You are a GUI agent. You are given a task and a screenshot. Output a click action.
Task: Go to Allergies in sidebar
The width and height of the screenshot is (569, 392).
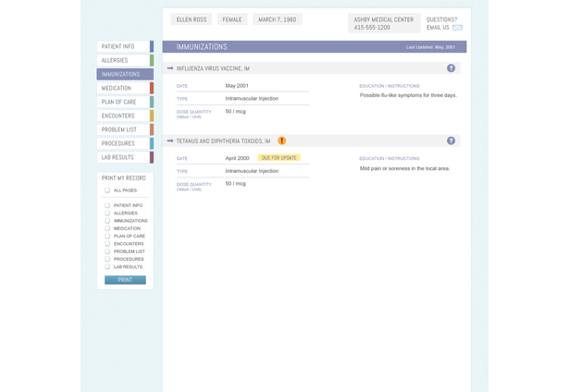pyautogui.click(x=125, y=60)
